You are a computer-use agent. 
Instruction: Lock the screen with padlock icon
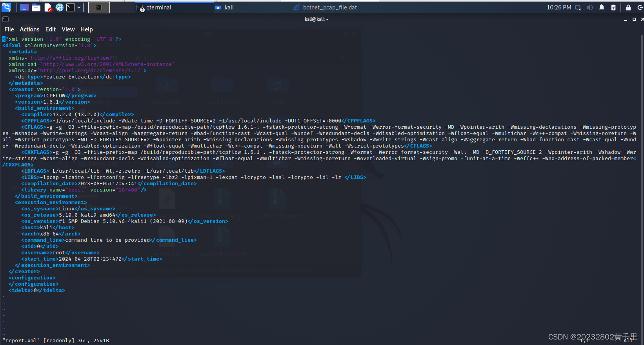coord(628,7)
